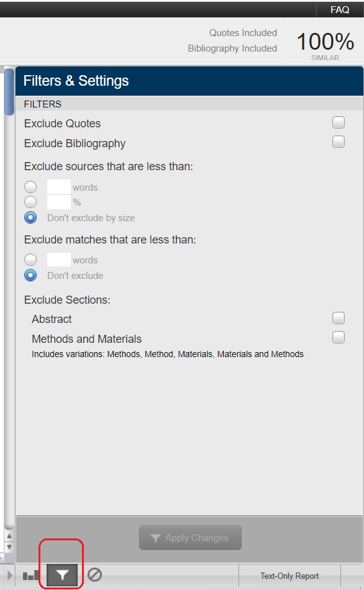Open the excluded sources circle-slash icon
The width and height of the screenshot is (364, 590).
94,574
